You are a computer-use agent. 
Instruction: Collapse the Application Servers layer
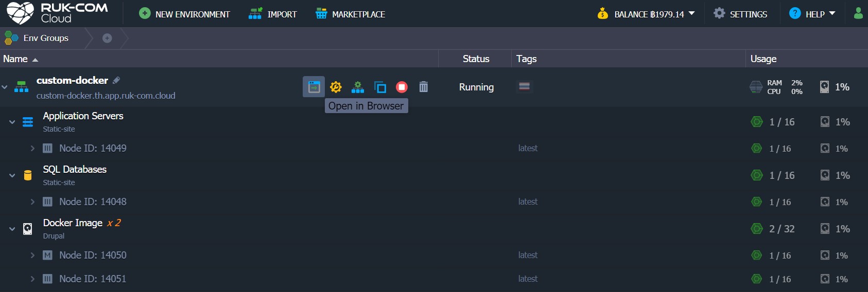pos(12,122)
